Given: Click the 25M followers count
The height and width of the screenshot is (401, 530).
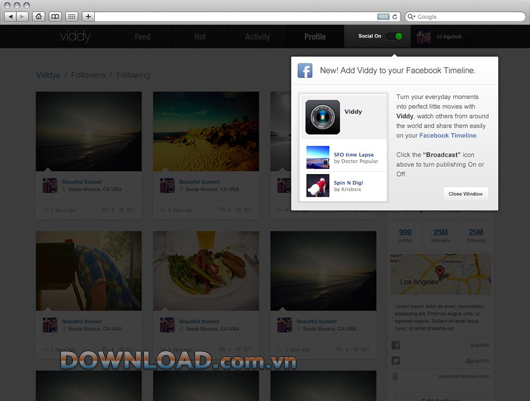Looking at the screenshot, I should (440, 235).
